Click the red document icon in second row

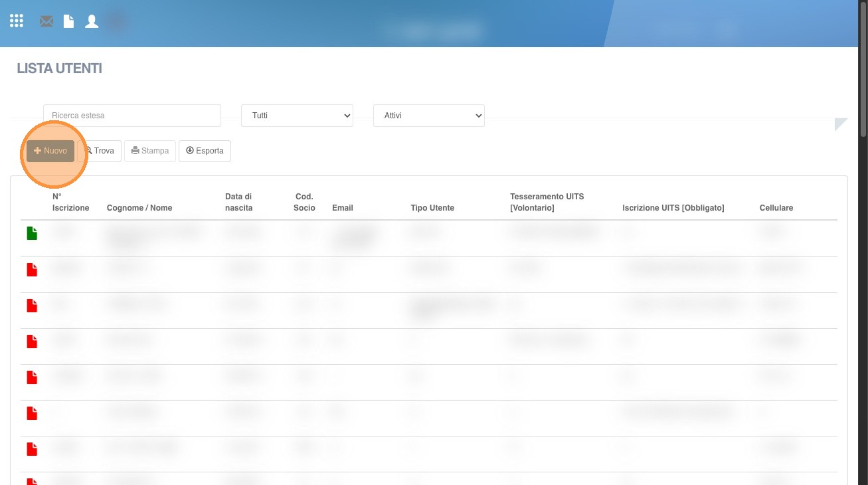click(x=32, y=269)
